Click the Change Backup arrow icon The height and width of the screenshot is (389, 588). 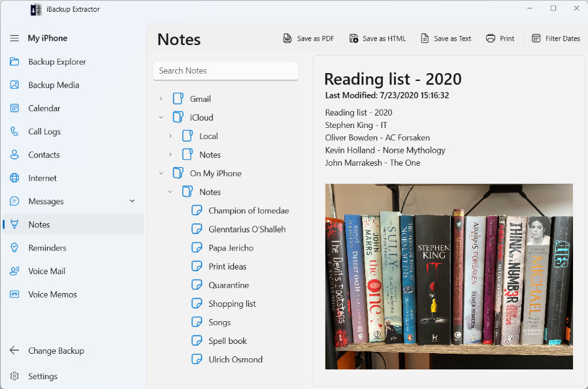pos(14,350)
